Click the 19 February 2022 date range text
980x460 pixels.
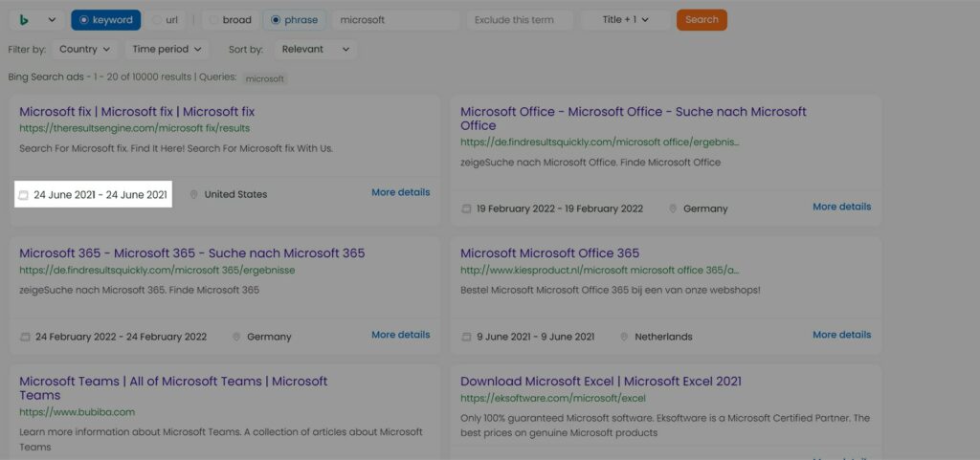pos(559,208)
